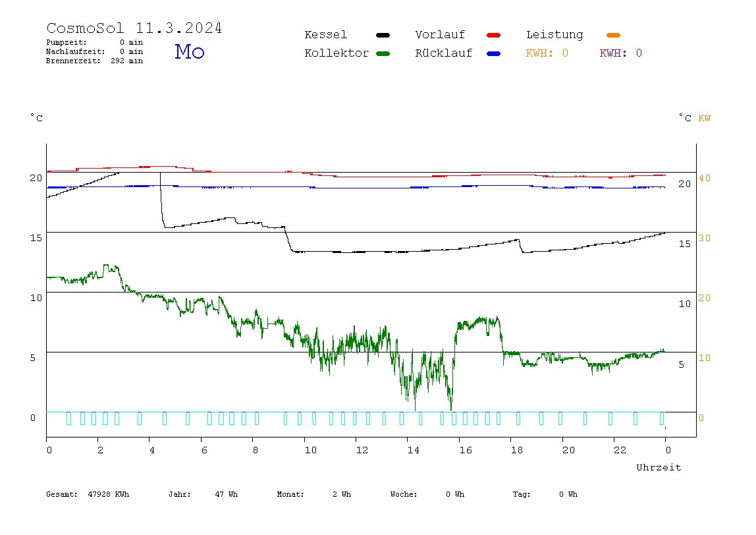Click the blue Rücklauf legend swatch
This screenshot has height=535, width=756.
point(494,53)
